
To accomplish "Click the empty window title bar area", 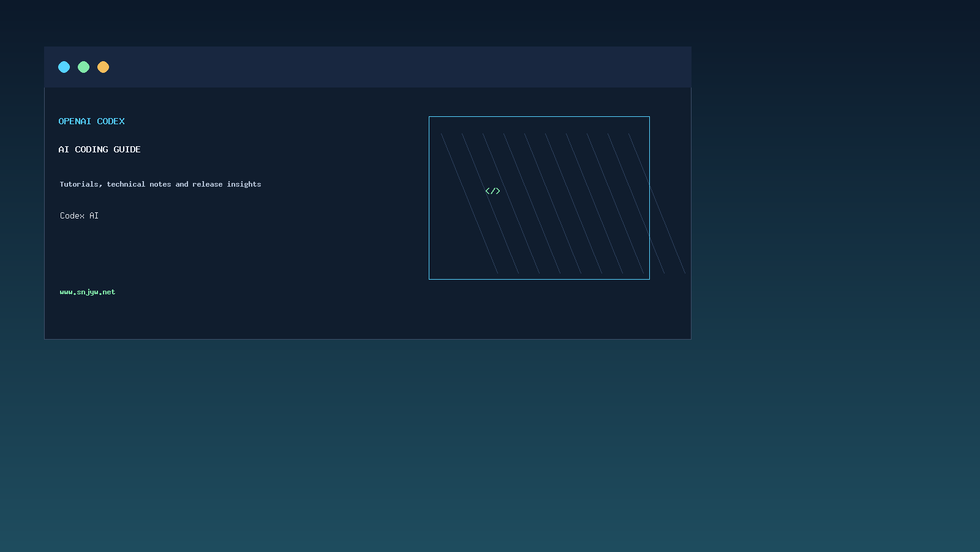I will click(x=398, y=67).
